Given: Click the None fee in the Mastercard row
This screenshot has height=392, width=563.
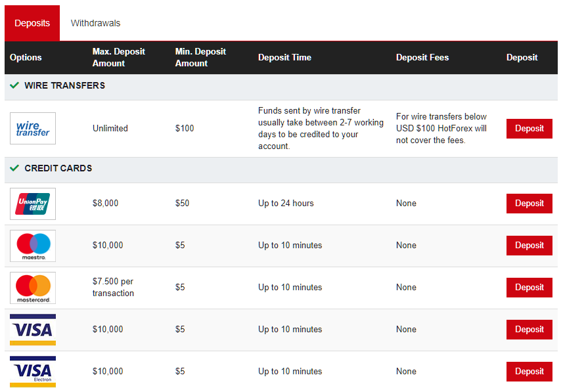Looking at the screenshot, I should [x=406, y=287].
